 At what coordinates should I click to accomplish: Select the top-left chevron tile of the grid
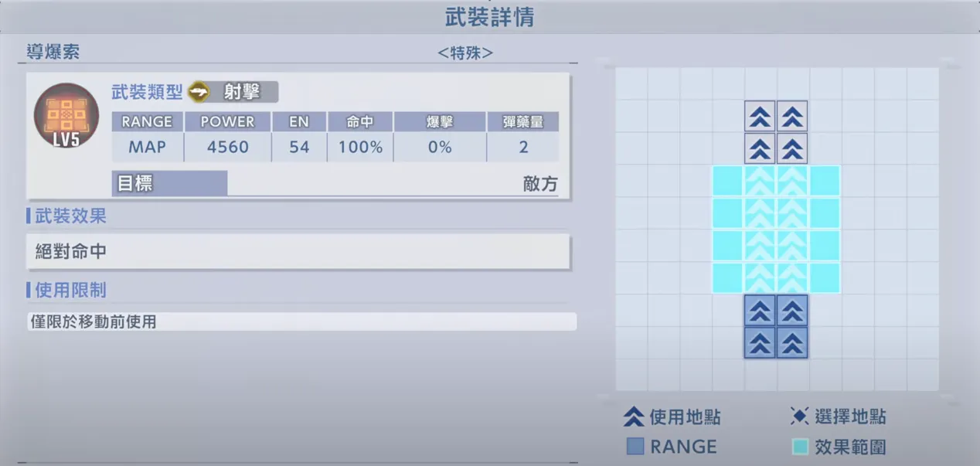(x=760, y=116)
